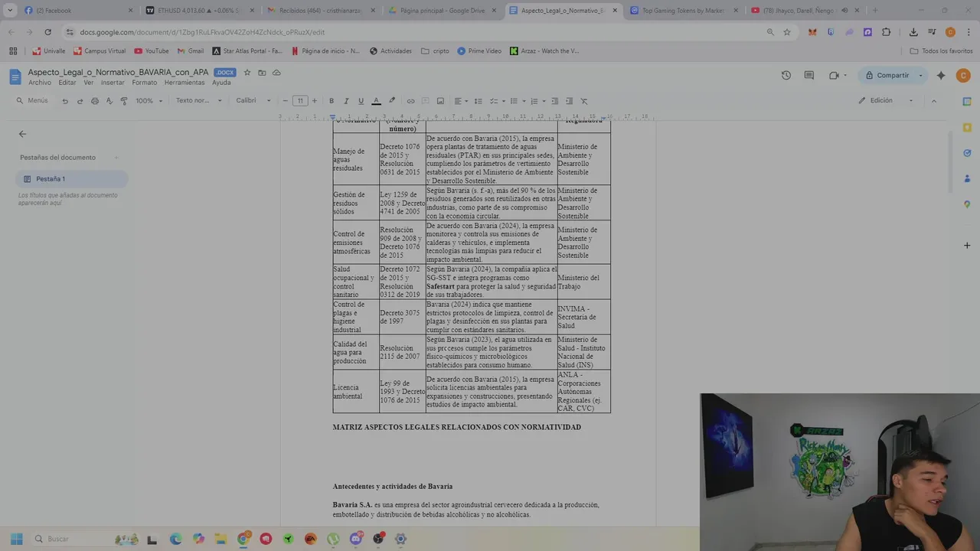Image resolution: width=980 pixels, height=551 pixels.
Task: Move the document using the folder icon
Action: point(262,73)
